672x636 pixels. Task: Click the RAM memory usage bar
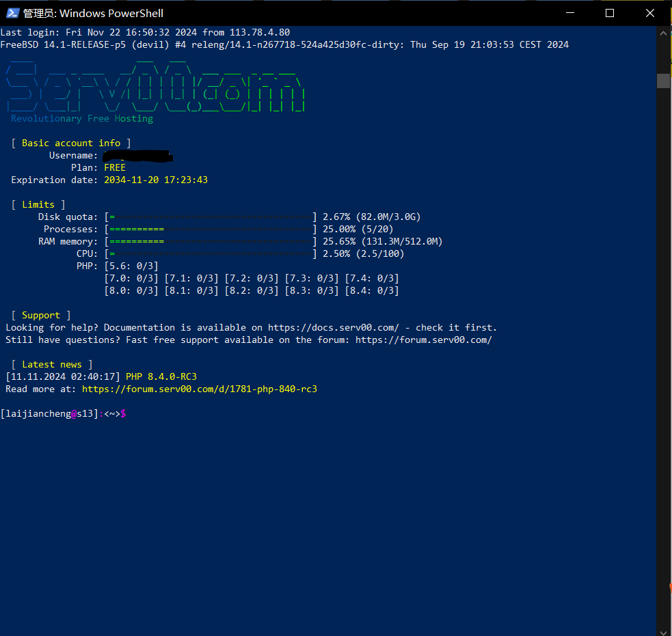click(211, 242)
